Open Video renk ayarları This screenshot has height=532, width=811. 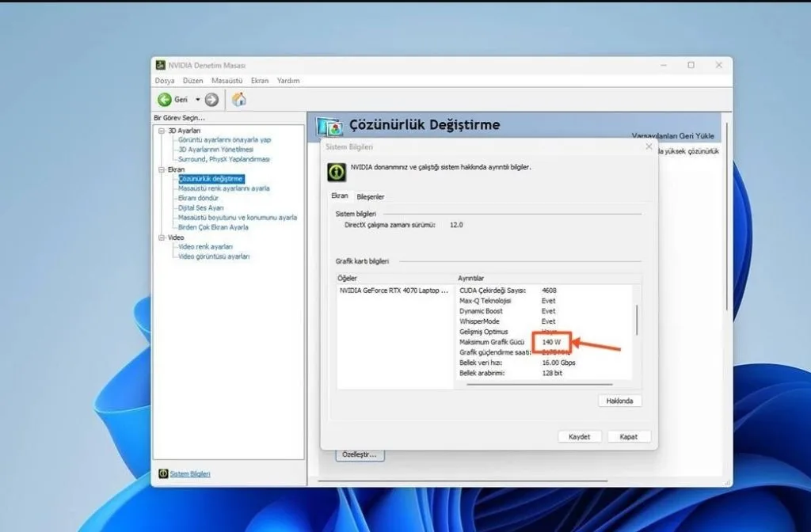point(205,247)
